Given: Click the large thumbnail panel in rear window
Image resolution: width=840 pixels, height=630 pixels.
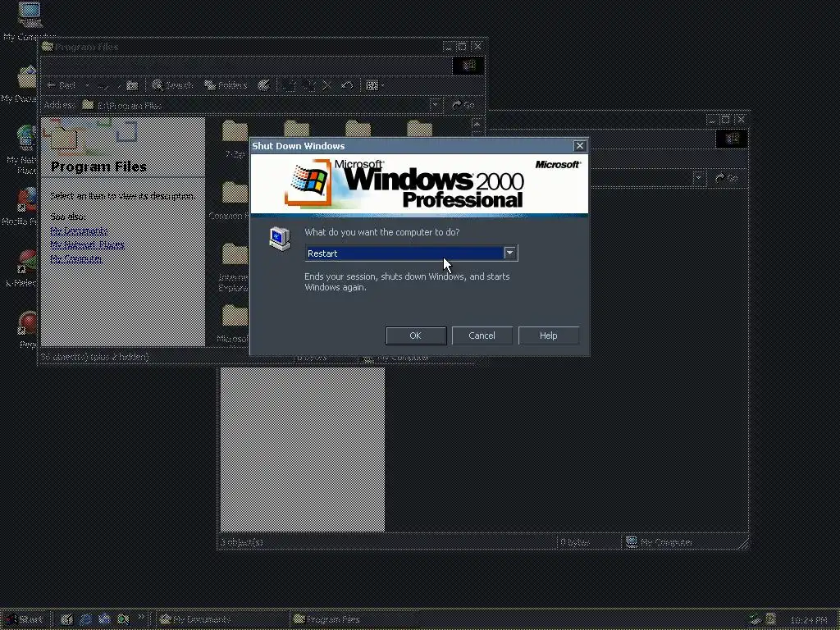Looking at the screenshot, I should (x=302, y=450).
